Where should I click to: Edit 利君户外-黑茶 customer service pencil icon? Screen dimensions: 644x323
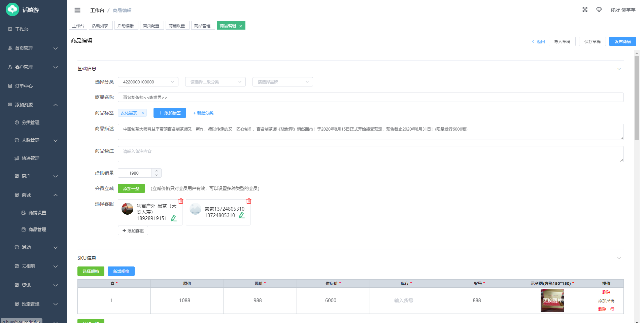pyautogui.click(x=174, y=218)
